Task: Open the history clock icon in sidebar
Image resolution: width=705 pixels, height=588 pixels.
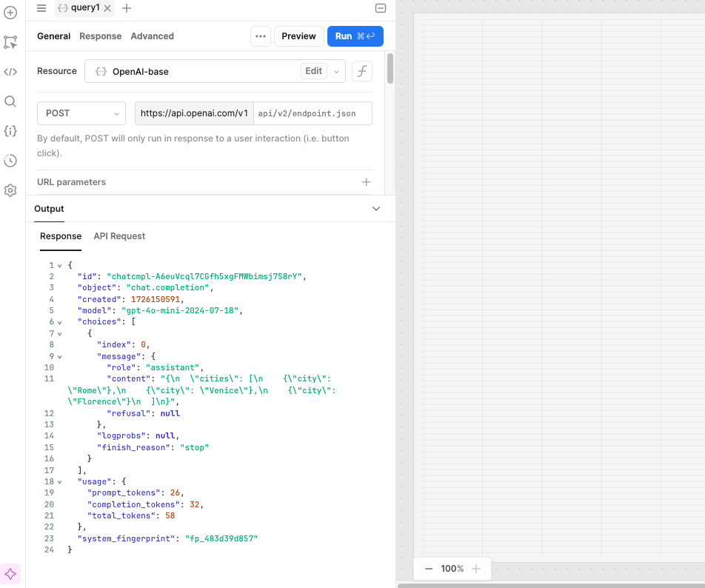Action: click(x=10, y=161)
